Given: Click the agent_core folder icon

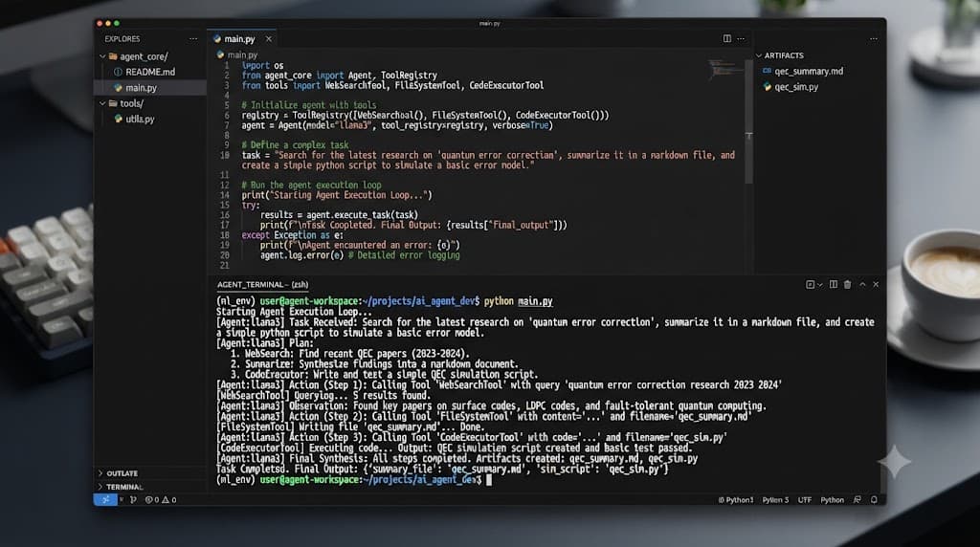Looking at the screenshot, I should 113,56.
